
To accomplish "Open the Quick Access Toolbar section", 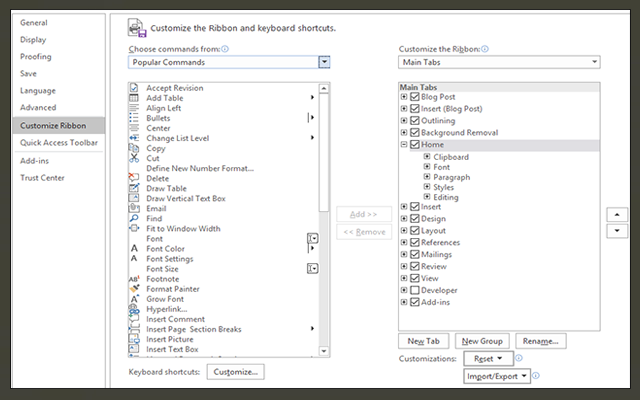I will [x=59, y=142].
